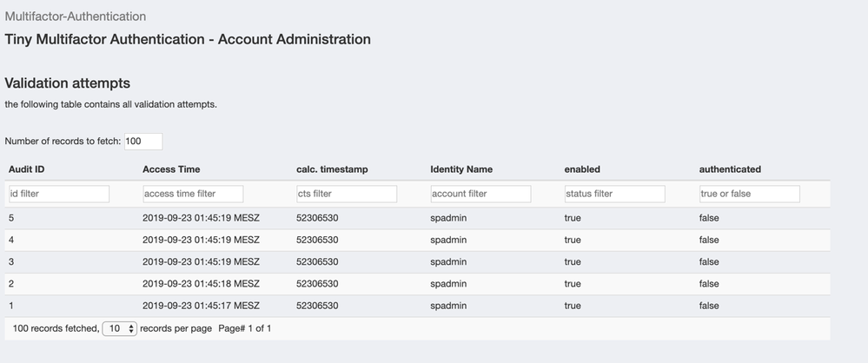Viewport: 868px width, 363px height.
Task: Click the authenticated column header
Action: click(x=730, y=169)
